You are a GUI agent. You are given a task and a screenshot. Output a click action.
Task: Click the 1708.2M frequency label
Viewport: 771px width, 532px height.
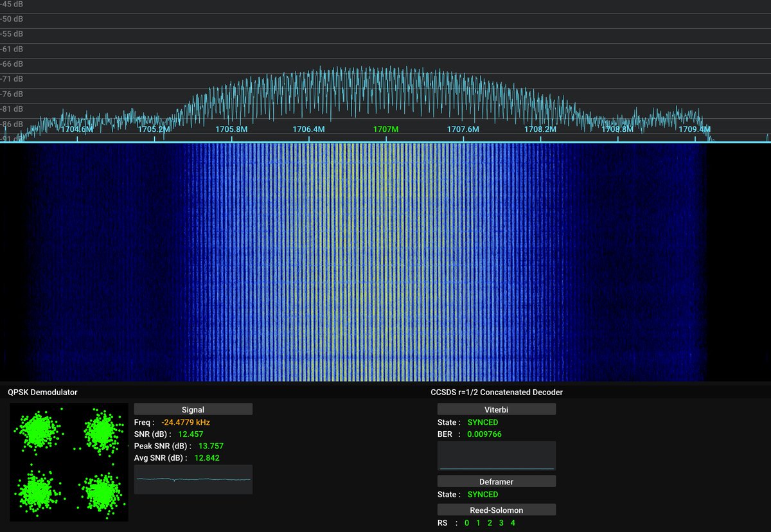pyautogui.click(x=540, y=129)
